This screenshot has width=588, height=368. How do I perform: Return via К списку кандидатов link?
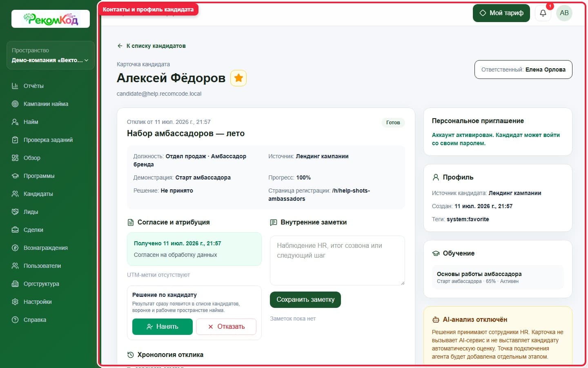(x=151, y=46)
